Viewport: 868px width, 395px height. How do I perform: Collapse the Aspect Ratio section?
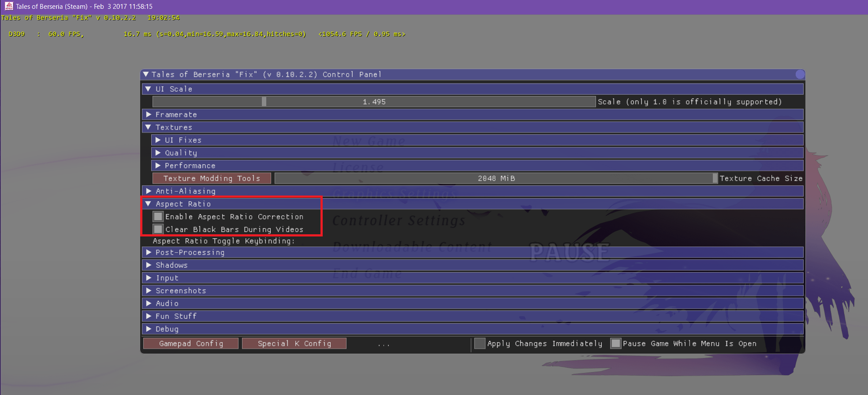pos(473,204)
